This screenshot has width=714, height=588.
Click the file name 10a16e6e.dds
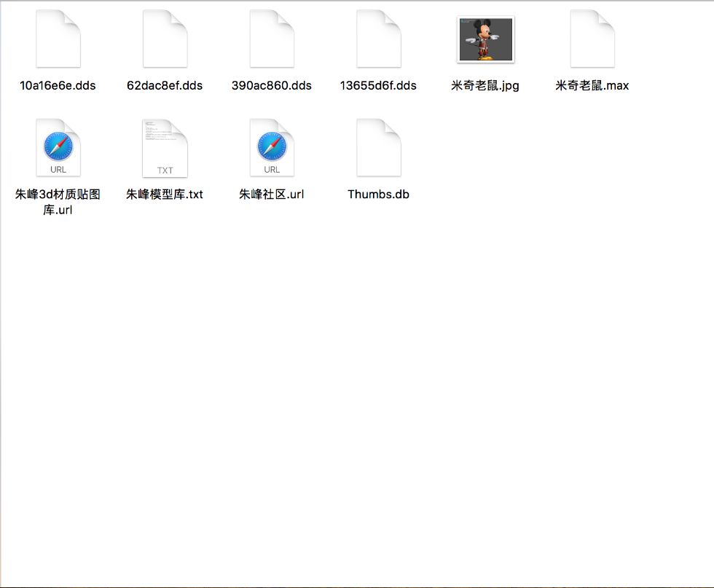pos(58,86)
